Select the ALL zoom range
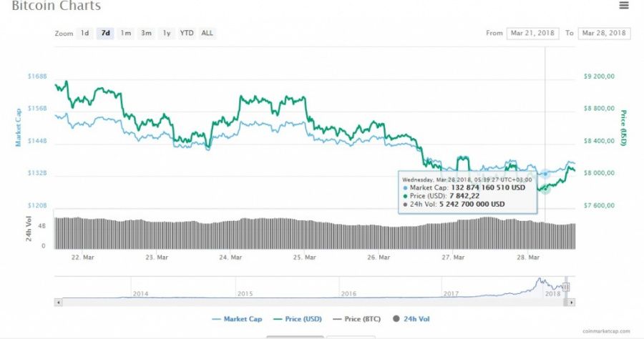The width and height of the screenshot is (644, 339). pyautogui.click(x=207, y=33)
